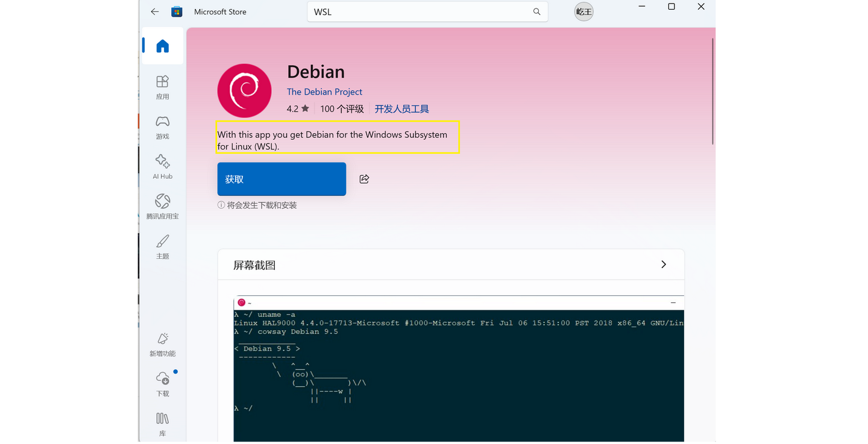Click the 将会发生下载和安装 notice text
The height and width of the screenshot is (444, 868).
coord(262,205)
